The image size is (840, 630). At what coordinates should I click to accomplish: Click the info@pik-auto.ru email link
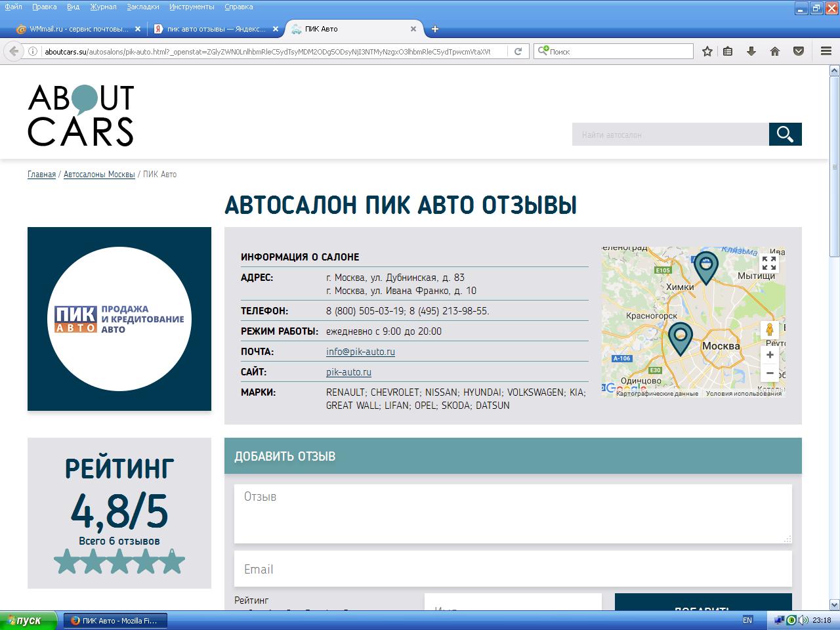[360, 352]
